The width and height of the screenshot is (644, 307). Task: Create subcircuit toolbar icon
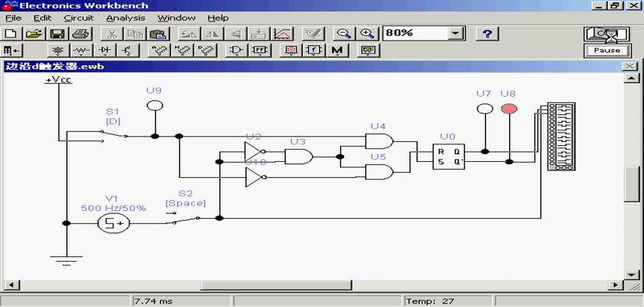coord(259,33)
